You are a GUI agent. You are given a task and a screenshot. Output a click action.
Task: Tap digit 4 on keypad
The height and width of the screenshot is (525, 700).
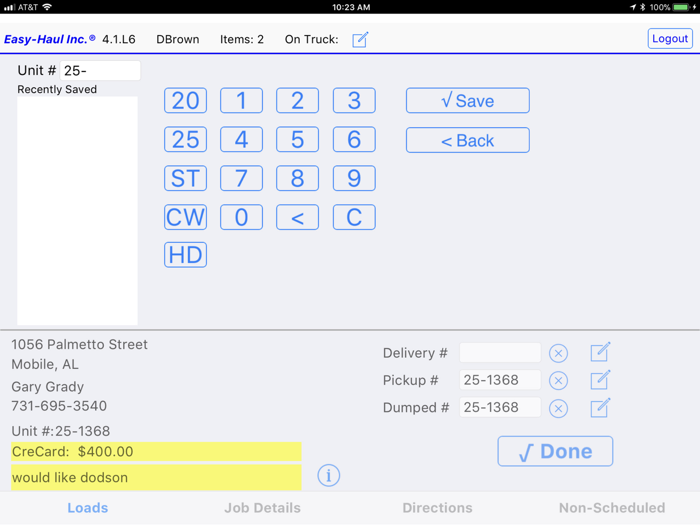242,139
